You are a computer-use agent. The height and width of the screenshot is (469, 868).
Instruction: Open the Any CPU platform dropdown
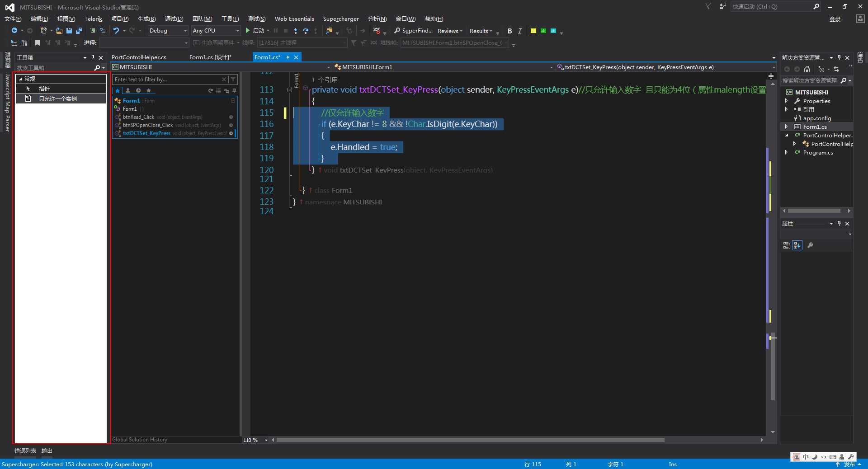click(x=216, y=31)
